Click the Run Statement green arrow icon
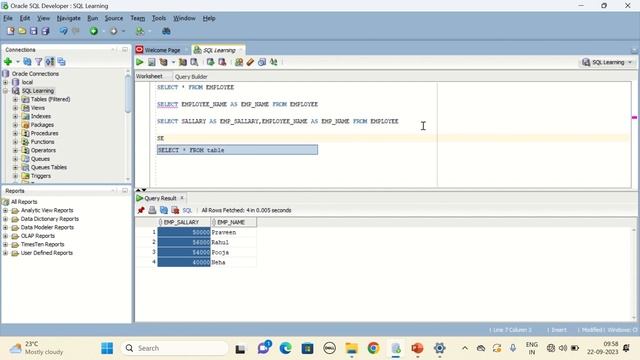 point(140,62)
